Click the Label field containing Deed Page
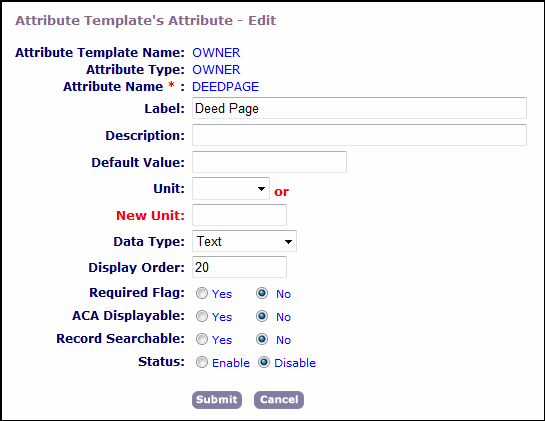Screen dimensions: 545x421 tap(359, 108)
